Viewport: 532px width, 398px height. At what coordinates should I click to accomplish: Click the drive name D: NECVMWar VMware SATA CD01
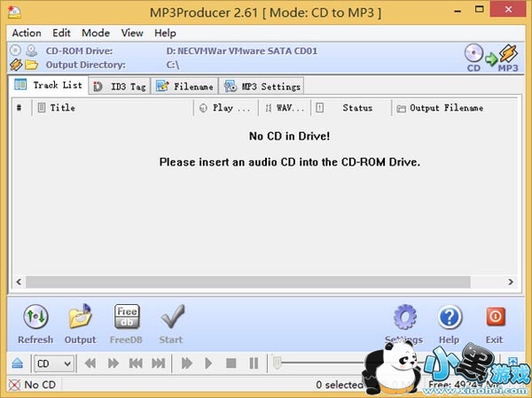click(242, 51)
